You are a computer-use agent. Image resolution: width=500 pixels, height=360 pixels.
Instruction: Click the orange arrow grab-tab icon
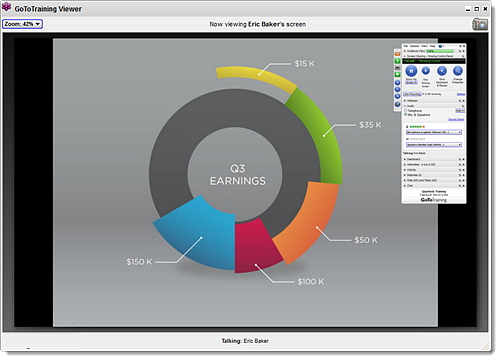point(398,54)
